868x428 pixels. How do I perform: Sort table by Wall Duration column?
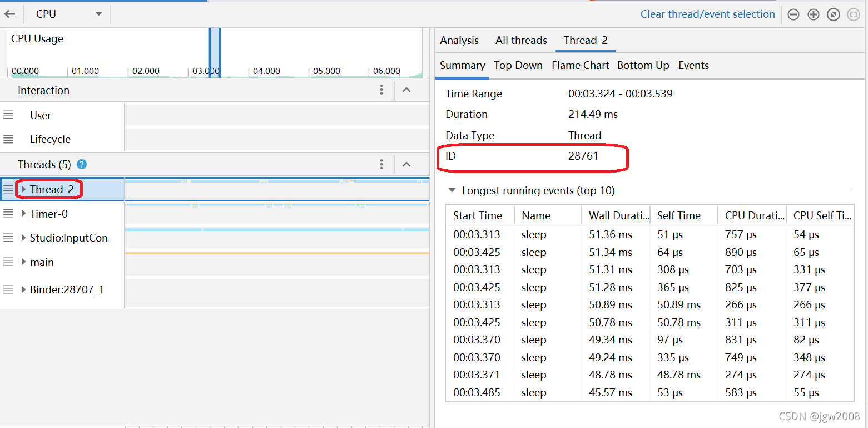tap(616, 215)
